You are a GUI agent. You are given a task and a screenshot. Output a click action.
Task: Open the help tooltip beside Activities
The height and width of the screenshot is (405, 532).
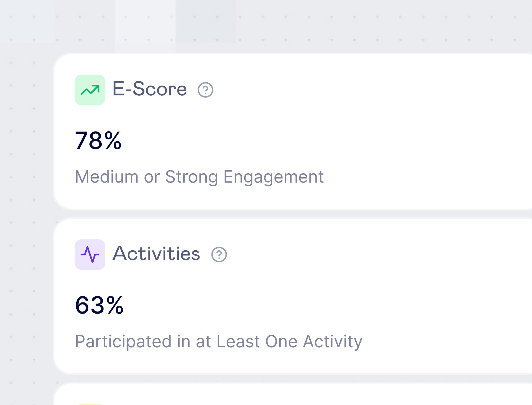point(219,254)
